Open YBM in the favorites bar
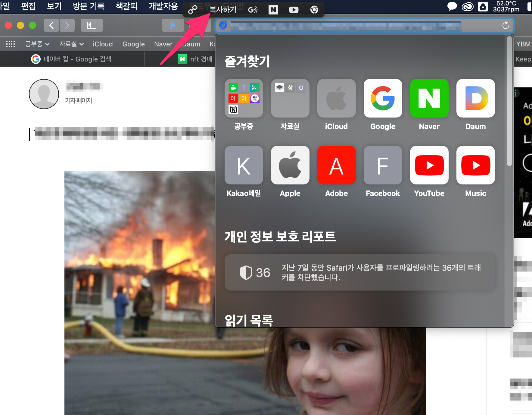 pos(523,44)
